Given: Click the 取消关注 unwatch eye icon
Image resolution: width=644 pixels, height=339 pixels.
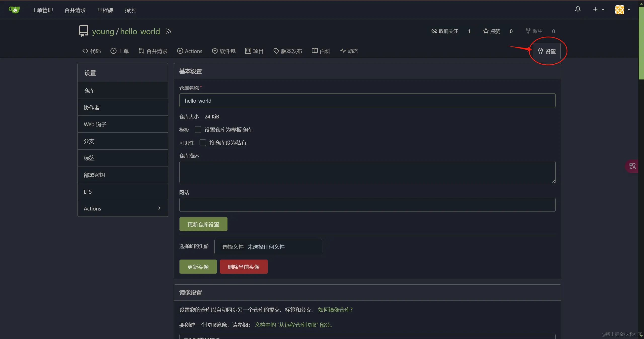Looking at the screenshot, I should coord(434,31).
